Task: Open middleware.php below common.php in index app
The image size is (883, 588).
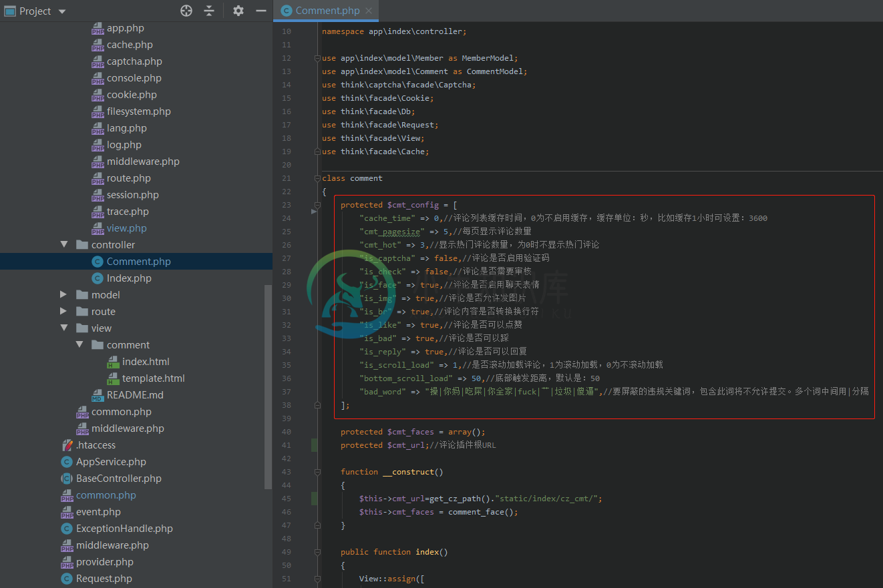Action: [128, 428]
